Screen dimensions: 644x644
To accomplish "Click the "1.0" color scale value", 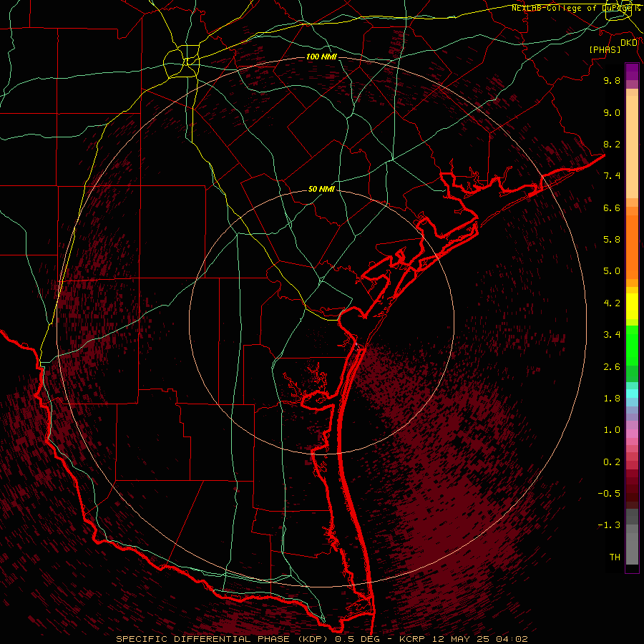I will pyautogui.click(x=612, y=430).
